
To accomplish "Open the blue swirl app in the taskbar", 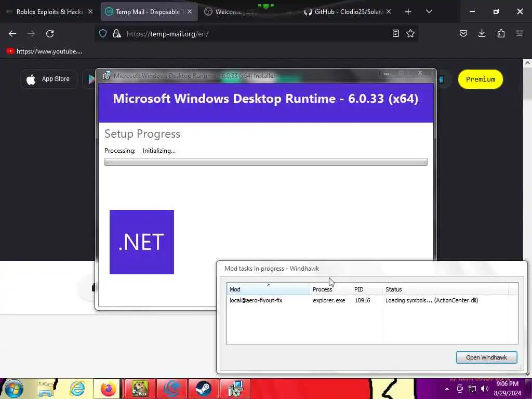I will point(171,389).
